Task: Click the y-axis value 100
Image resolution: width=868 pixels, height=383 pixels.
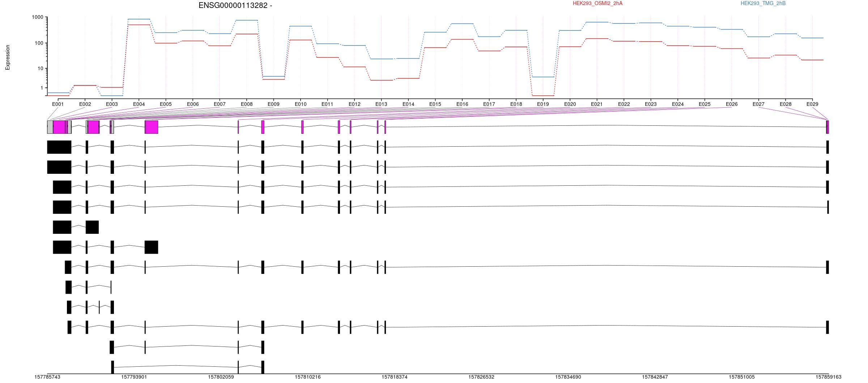Action: (x=39, y=43)
